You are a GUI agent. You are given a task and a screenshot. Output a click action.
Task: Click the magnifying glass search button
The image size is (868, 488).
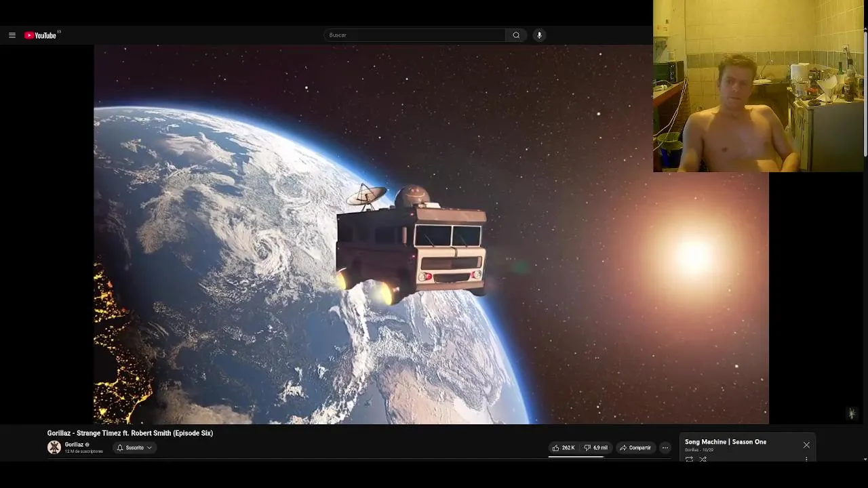(516, 35)
